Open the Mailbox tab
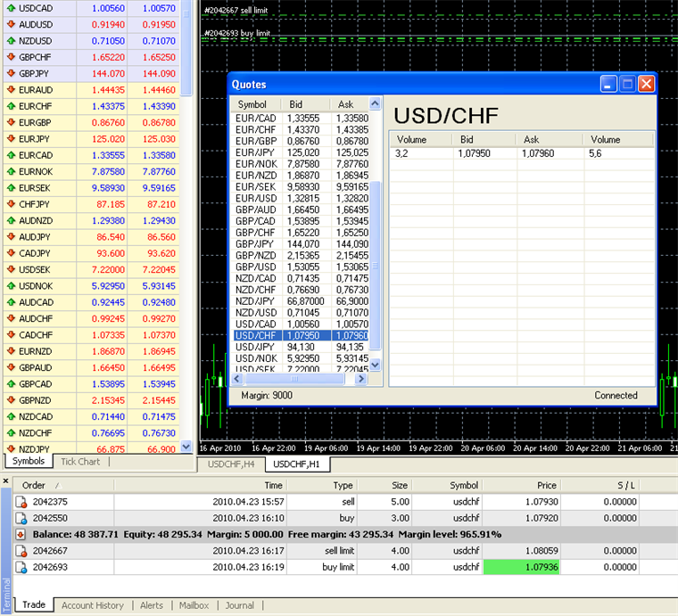Image resolution: width=678 pixels, height=616 pixels. point(194,605)
